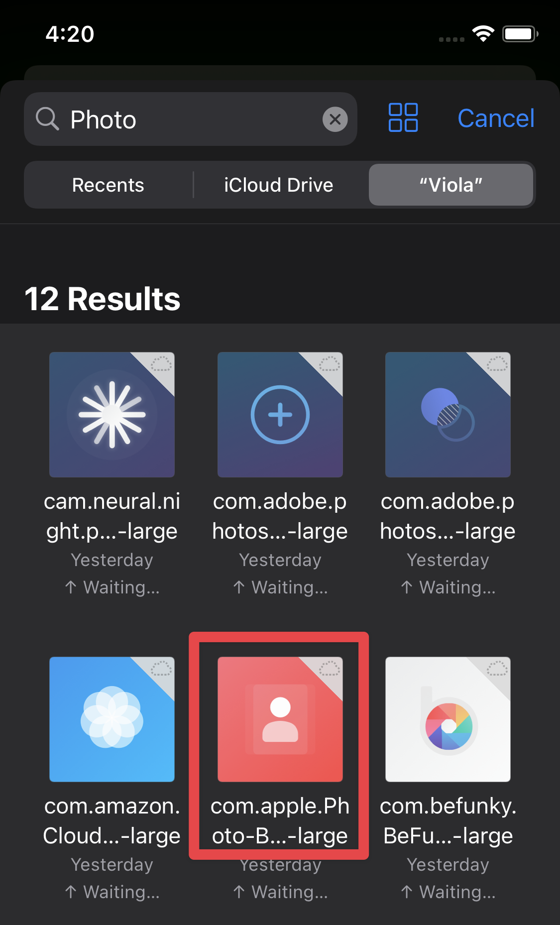The height and width of the screenshot is (925, 560).
Task: Tap cloud upload badge on cam.neural.night file
Action: [161, 364]
